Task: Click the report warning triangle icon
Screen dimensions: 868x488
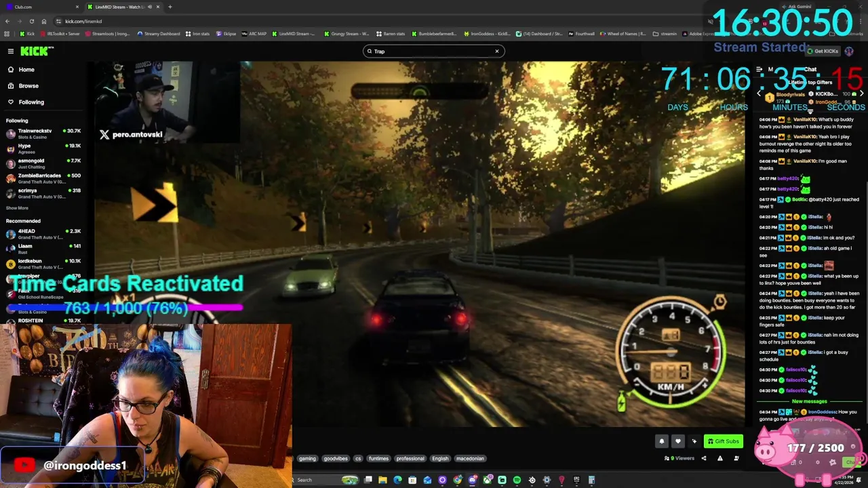Action: [720, 458]
